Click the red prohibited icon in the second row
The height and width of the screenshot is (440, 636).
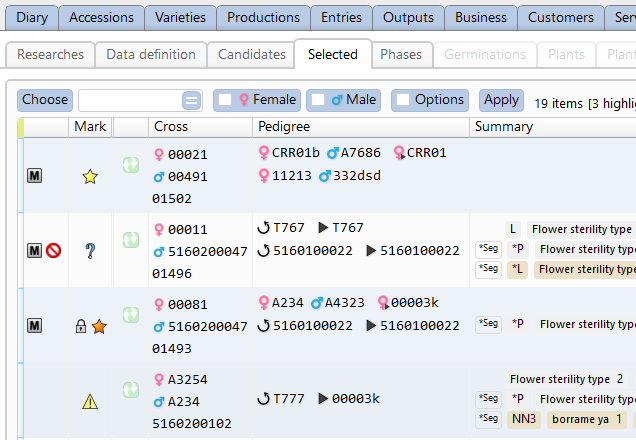[54, 251]
